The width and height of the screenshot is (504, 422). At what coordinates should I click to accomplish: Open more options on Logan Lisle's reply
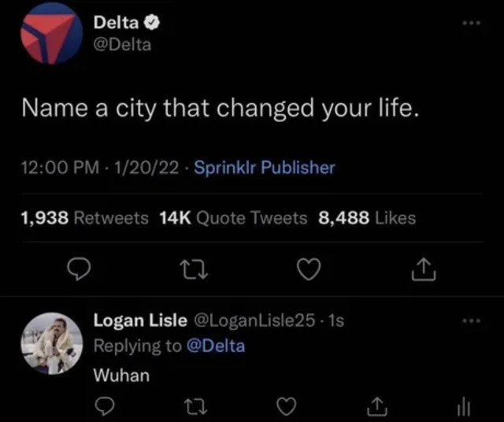click(x=471, y=320)
